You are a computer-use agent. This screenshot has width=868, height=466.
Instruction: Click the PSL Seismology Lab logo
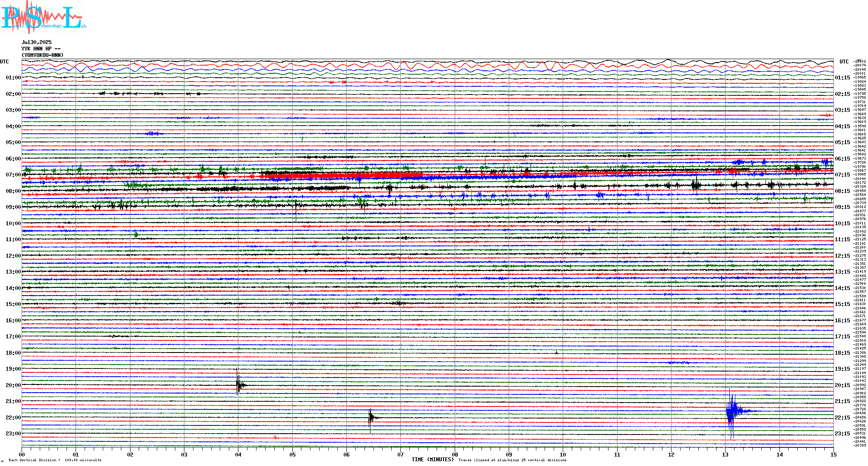click(43, 16)
